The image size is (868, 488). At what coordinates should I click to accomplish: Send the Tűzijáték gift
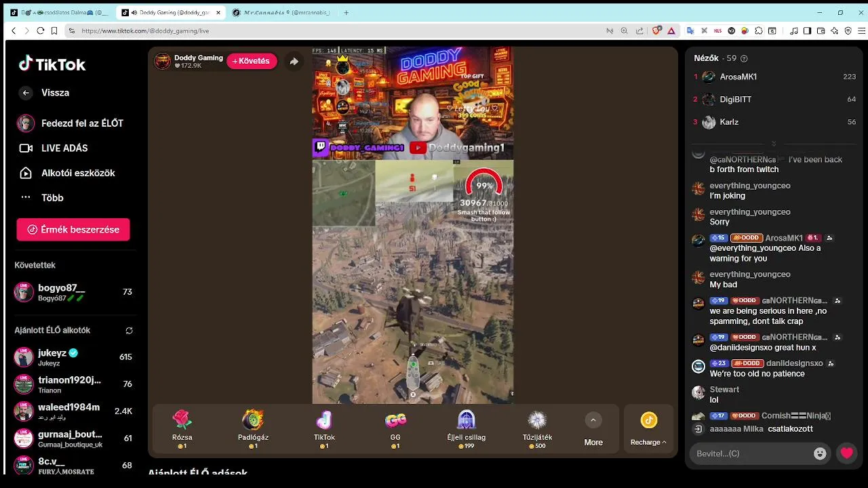pos(537,429)
